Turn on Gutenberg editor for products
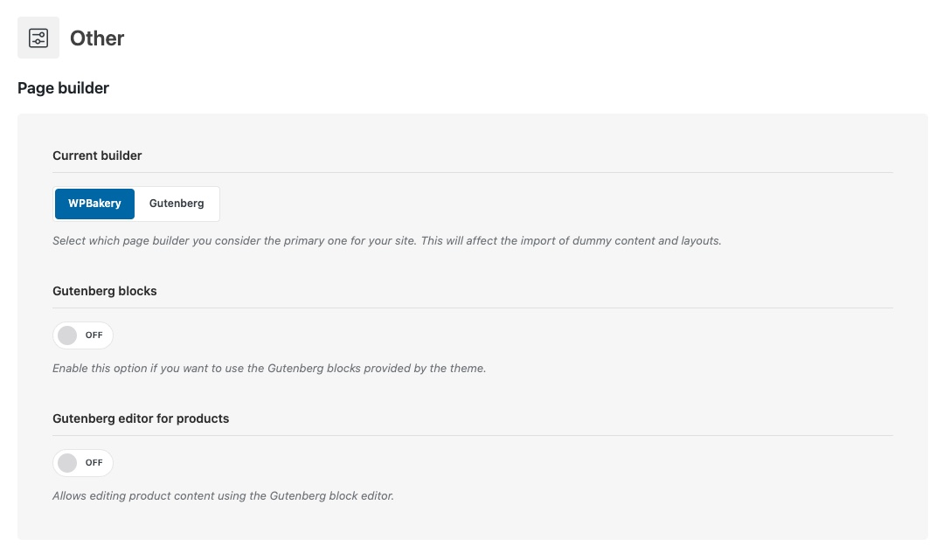Image resolution: width=943 pixels, height=560 pixels. click(x=83, y=463)
